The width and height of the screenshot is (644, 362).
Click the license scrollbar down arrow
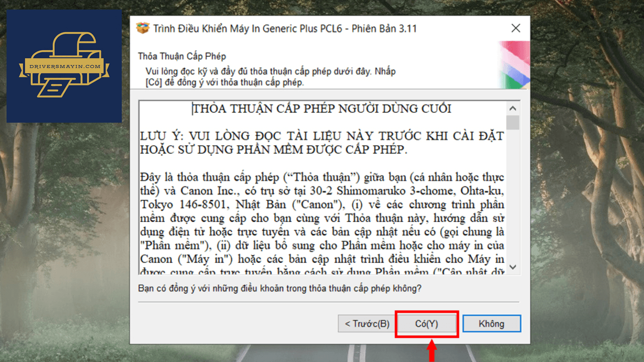coord(513,267)
